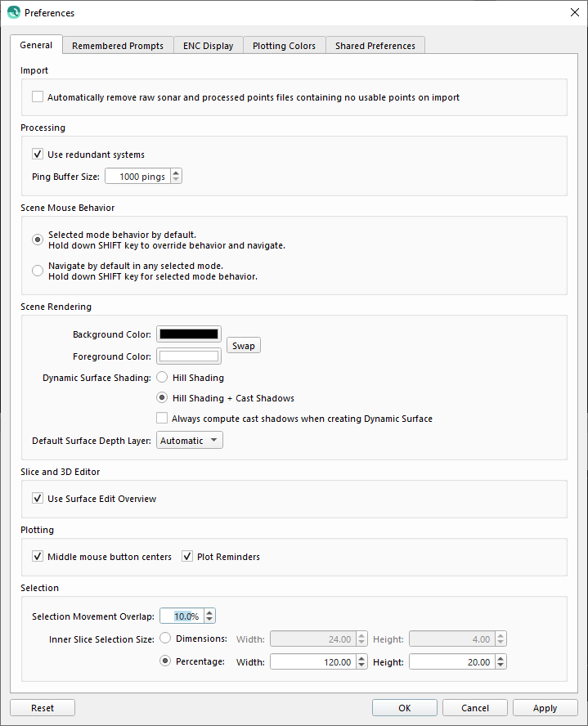Enable automatic removal of unusable sonar files

pos(38,97)
